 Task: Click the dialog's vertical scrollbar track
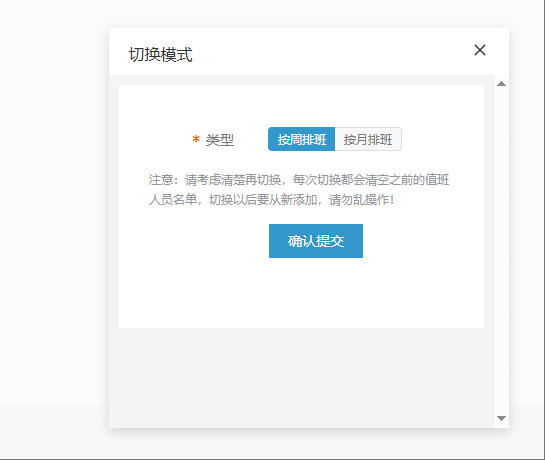click(x=501, y=250)
